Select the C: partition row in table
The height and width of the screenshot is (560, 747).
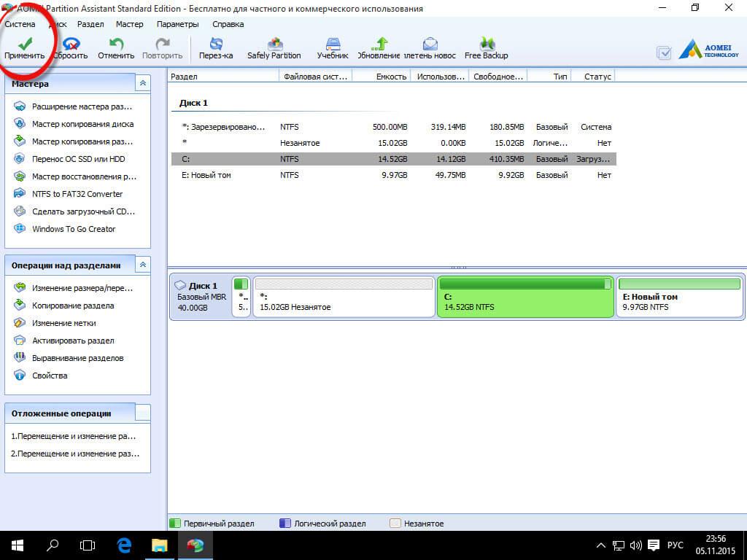pyautogui.click(x=393, y=159)
